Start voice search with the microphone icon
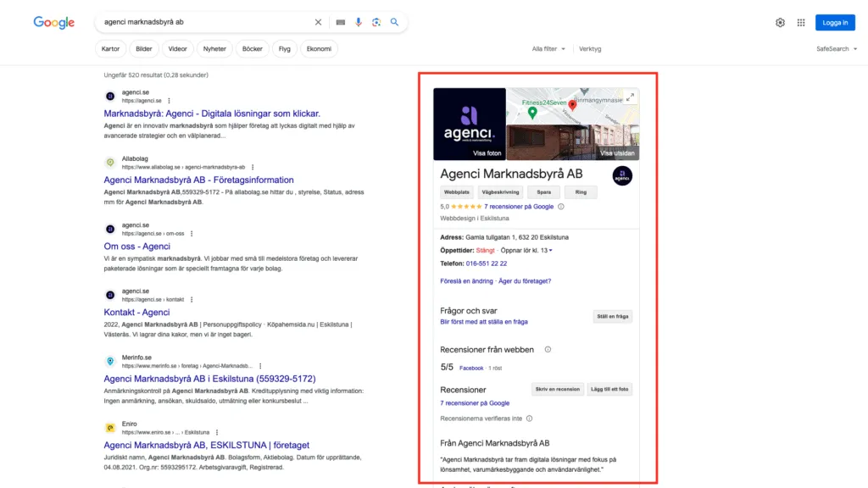The image size is (868, 488). [x=359, y=22]
